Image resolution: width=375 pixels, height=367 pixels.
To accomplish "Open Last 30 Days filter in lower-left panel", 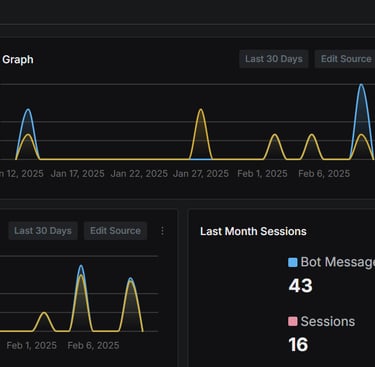I will pos(43,231).
